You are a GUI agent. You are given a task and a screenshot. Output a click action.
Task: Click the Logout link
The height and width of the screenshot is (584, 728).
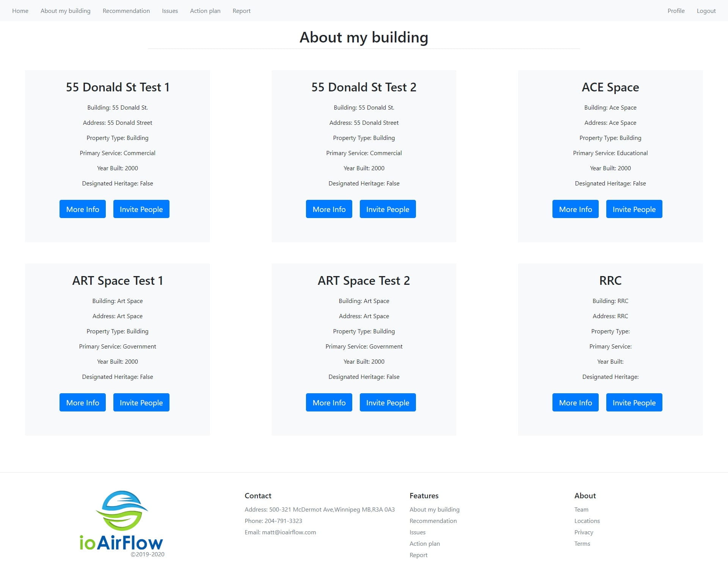point(706,11)
